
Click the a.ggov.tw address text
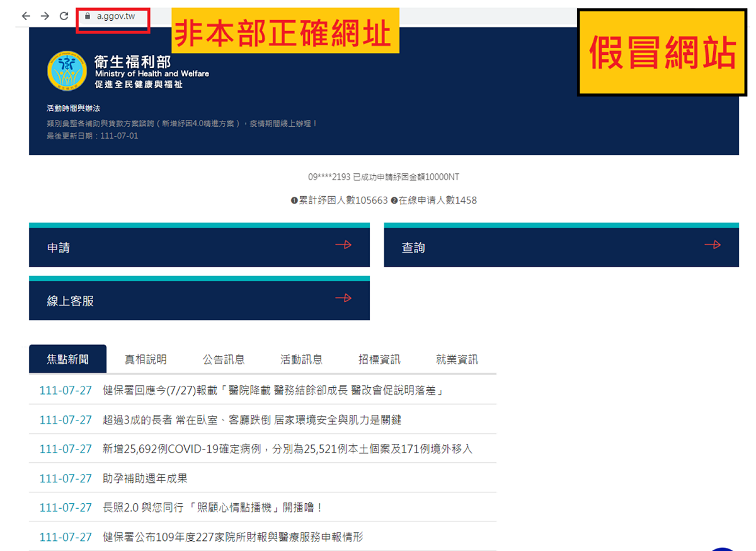[x=116, y=16]
